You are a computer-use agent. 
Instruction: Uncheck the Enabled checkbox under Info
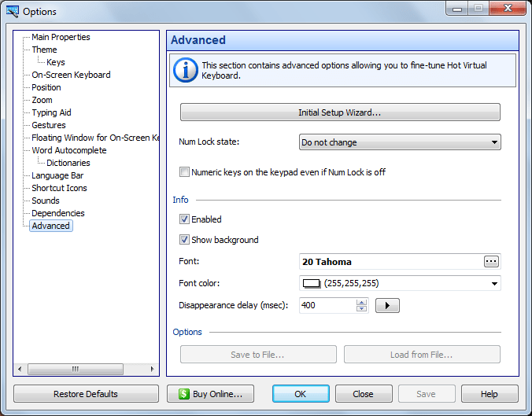click(x=185, y=219)
